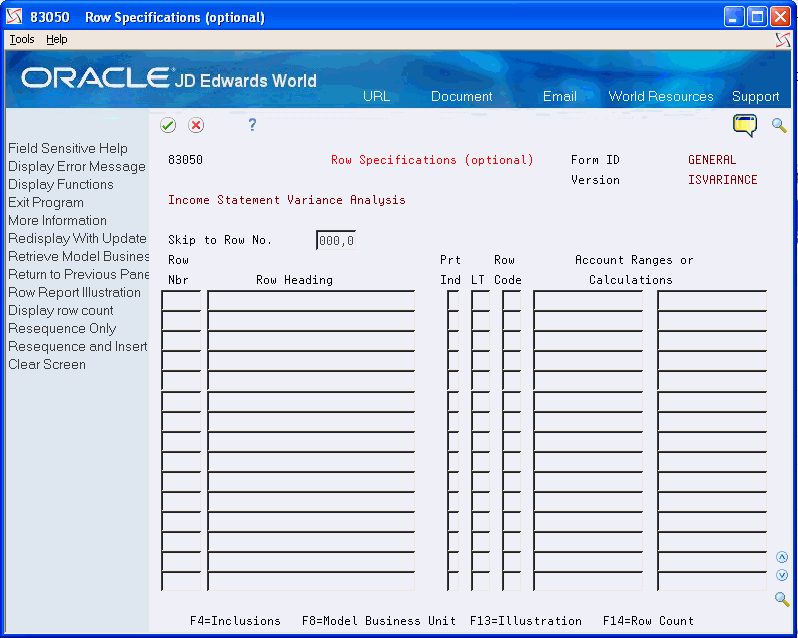Select Field Sensitive Help

pos(68,148)
